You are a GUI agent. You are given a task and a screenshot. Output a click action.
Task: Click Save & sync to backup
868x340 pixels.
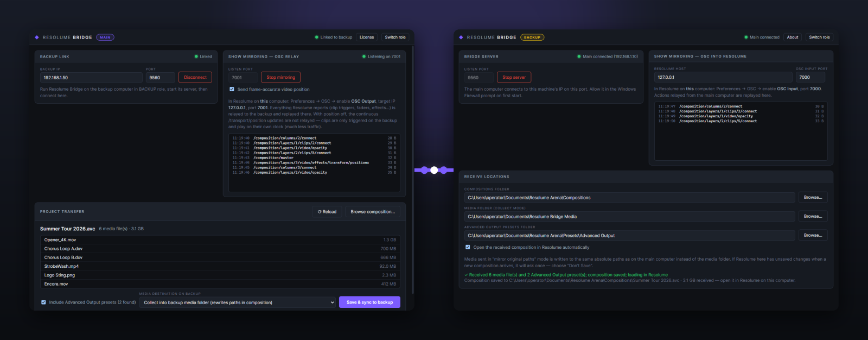tap(369, 303)
